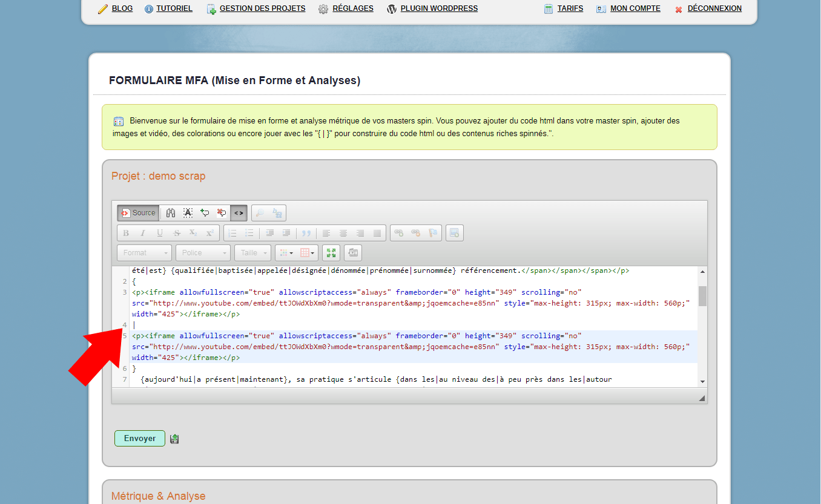The image size is (821, 504).
Task: Toggle bold formatting
Action: coord(125,233)
